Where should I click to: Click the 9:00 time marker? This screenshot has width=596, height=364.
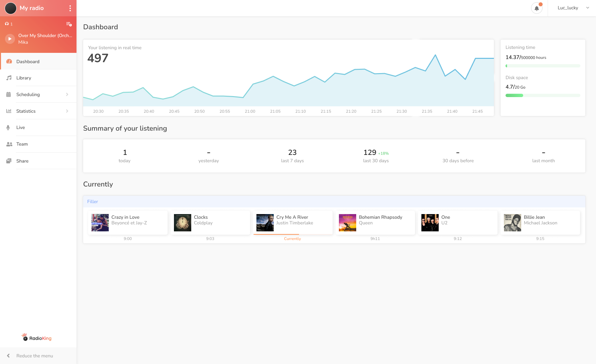128,239
